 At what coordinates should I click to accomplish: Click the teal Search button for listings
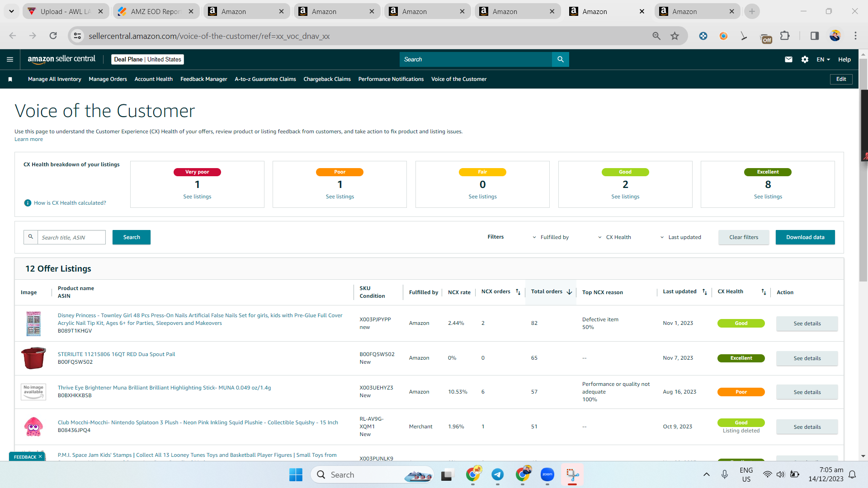pos(132,237)
